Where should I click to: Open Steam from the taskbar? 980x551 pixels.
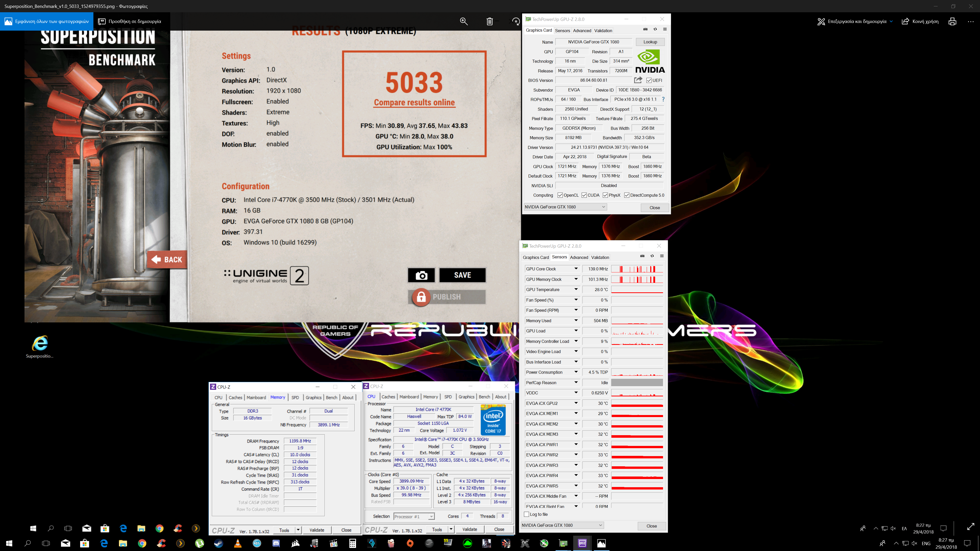pos(218,543)
